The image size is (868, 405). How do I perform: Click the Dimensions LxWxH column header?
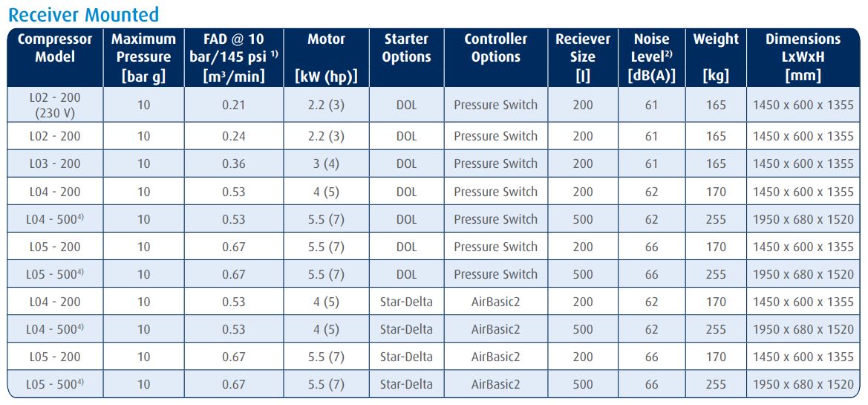click(x=803, y=57)
